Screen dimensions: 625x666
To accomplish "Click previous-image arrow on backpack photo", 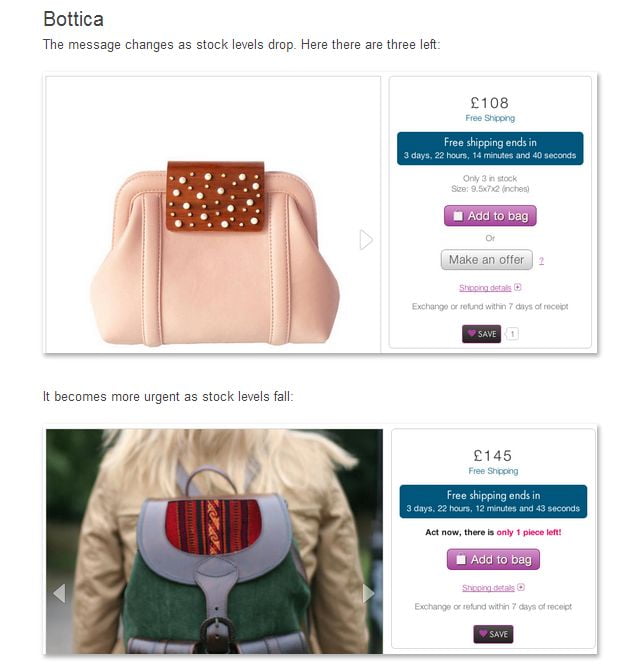I will [60, 593].
